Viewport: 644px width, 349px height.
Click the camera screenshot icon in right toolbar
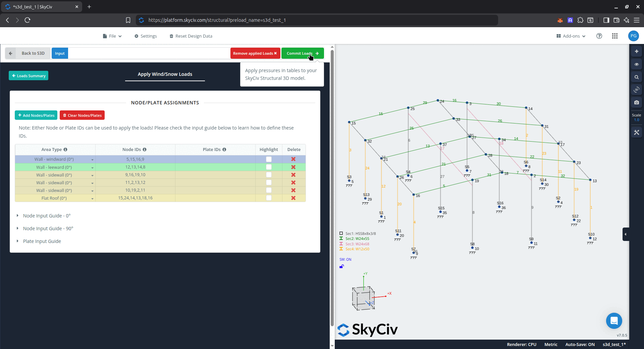click(636, 103)
